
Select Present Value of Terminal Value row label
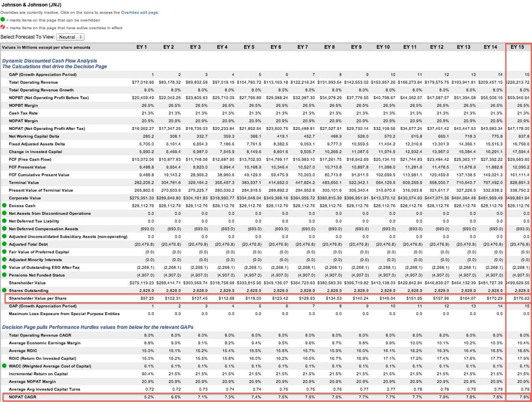pyautogui.click(x=41, y=190)
